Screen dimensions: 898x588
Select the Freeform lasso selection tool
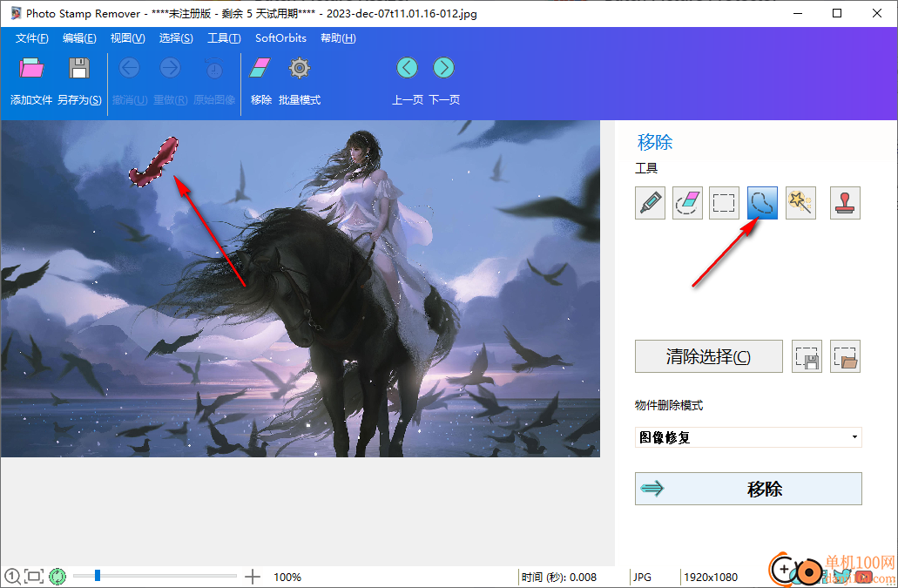point(762,203)
